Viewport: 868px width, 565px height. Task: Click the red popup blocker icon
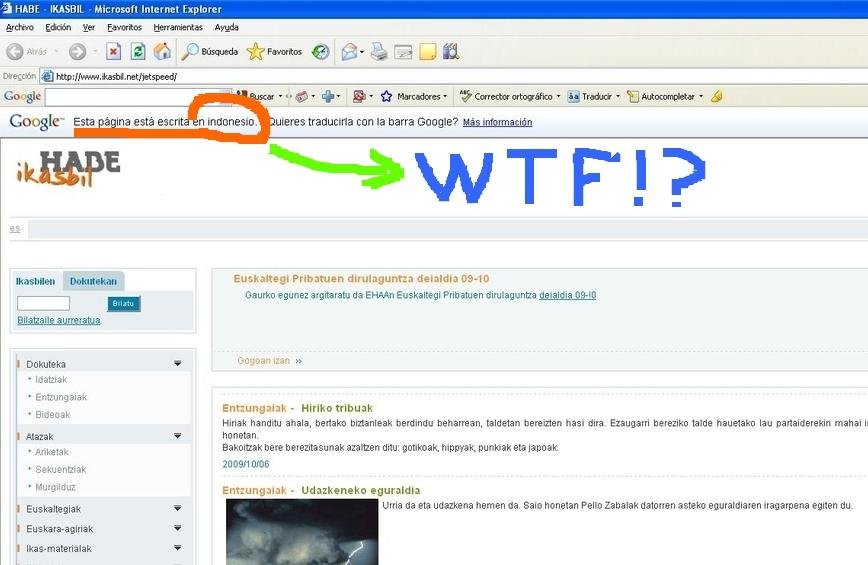[x=359, y=96]
